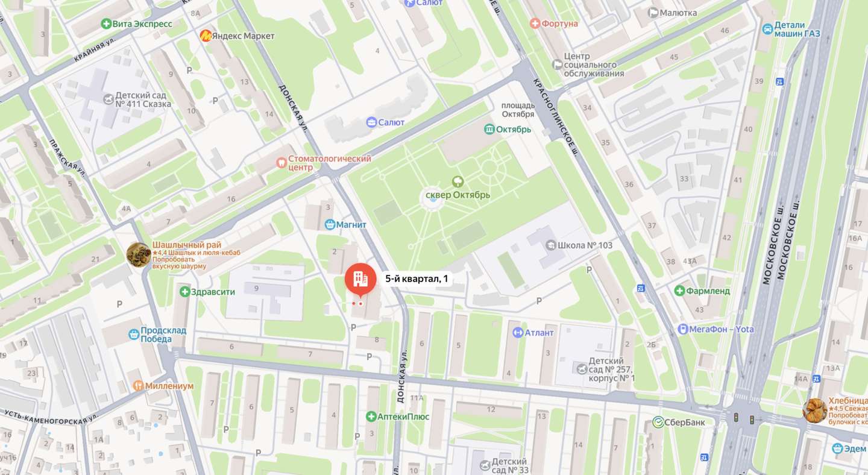Select the Яндекс Маркет map icon
The image size is (868, 475).
point(206,36)
